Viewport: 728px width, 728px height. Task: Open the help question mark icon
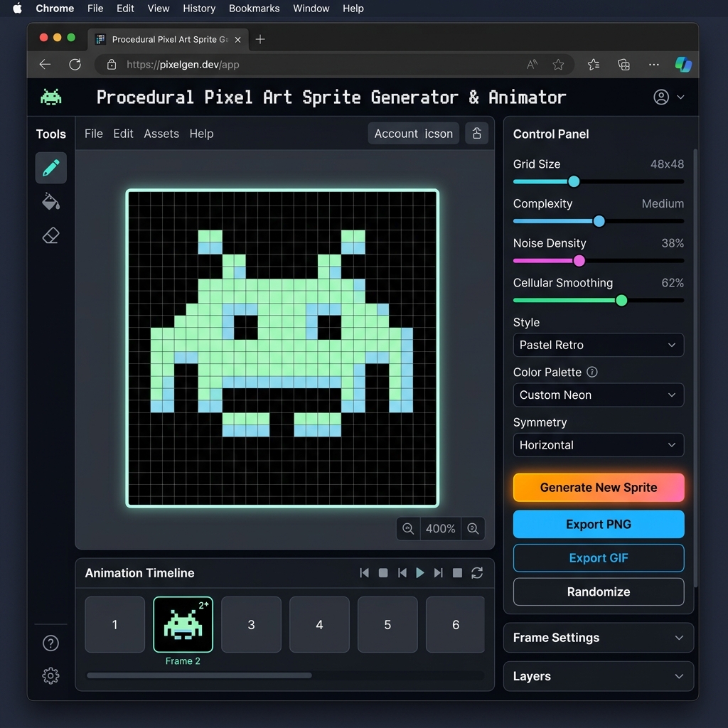(x=50, y=643)
